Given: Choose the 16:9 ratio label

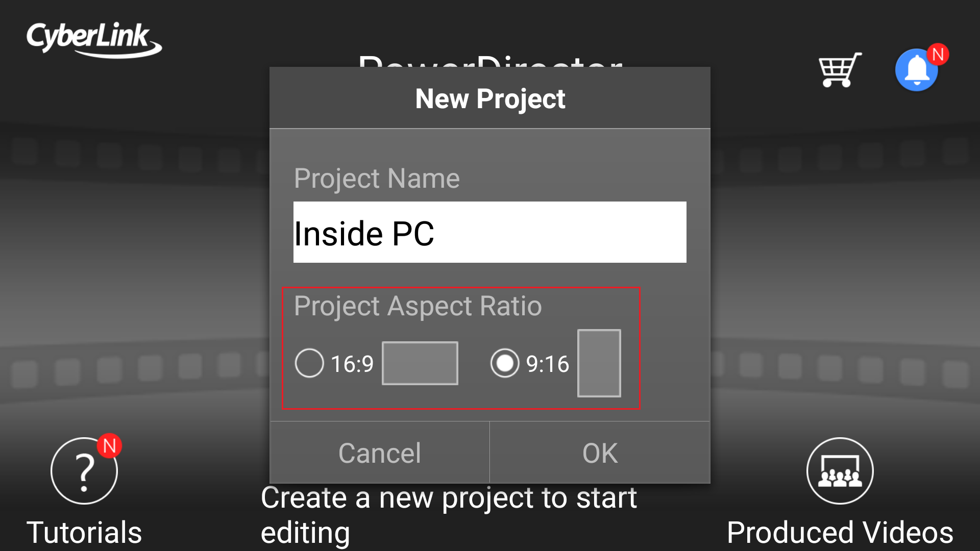Looking at the screenshot, I should click(x=352, y=364).
